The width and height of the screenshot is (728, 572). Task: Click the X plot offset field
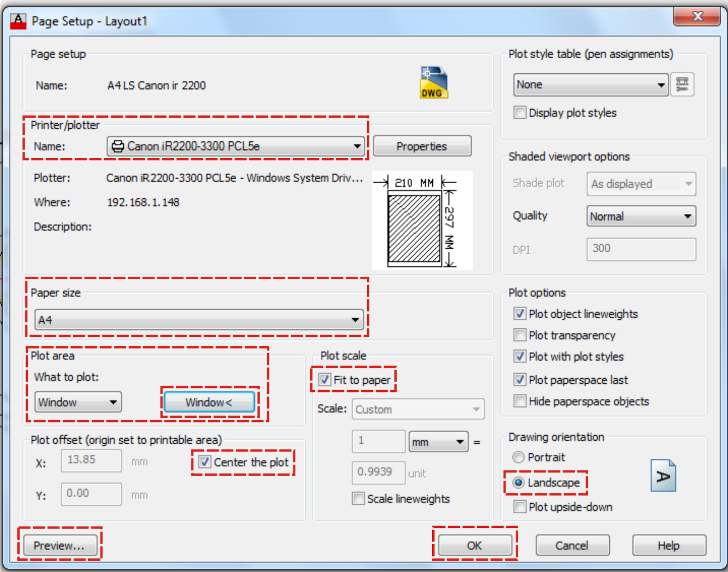pos(91,461)
